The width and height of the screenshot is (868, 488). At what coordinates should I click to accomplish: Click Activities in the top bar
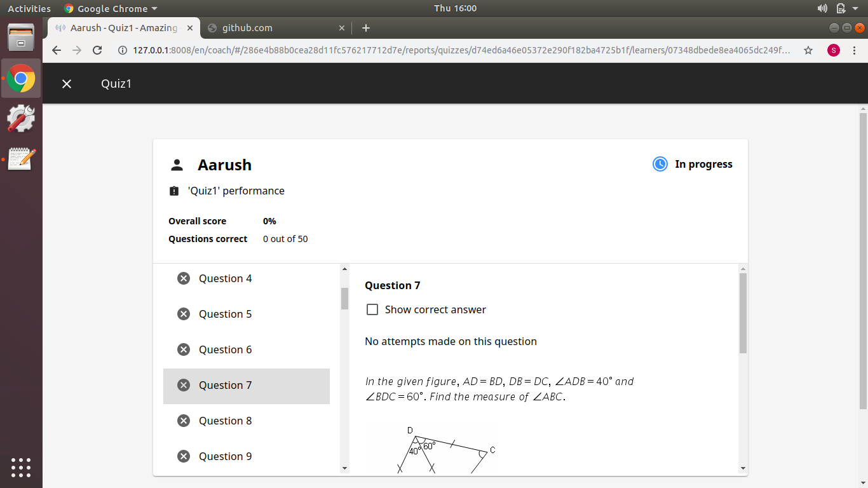[29, 8]
